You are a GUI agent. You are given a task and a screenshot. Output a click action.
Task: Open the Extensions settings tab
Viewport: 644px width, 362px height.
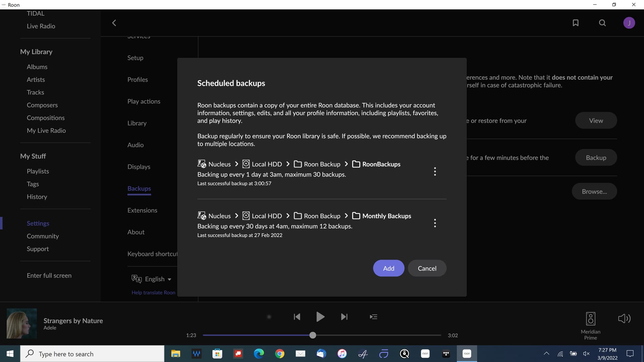[142, 210]
